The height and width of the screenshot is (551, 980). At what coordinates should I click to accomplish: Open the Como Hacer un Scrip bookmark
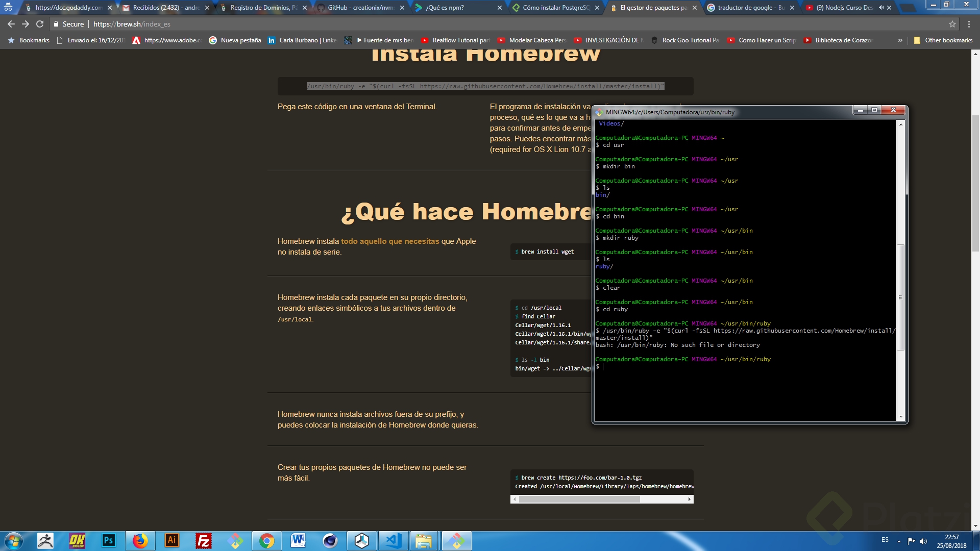pos(762,40)
